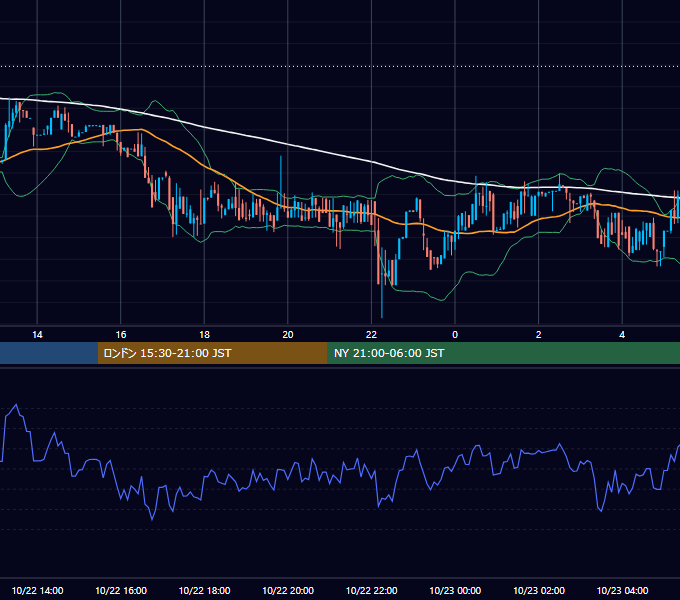Click the 10/22 22:00 time label

[x=371, y=590]
